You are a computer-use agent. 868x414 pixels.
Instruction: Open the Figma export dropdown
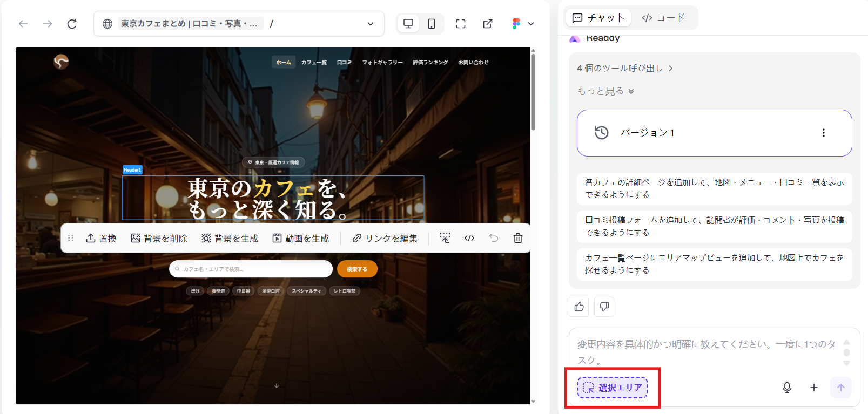tap(523, 24)
